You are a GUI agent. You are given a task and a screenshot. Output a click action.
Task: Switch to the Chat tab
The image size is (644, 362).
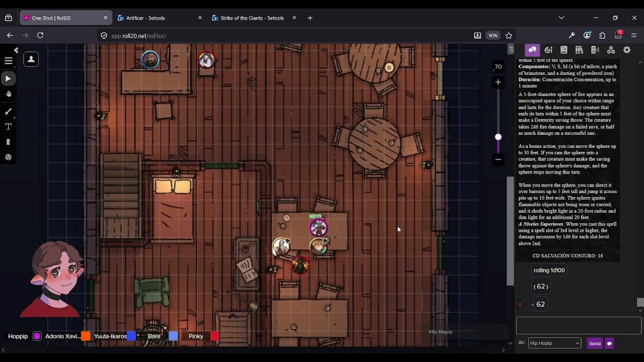tap(532, 50)
